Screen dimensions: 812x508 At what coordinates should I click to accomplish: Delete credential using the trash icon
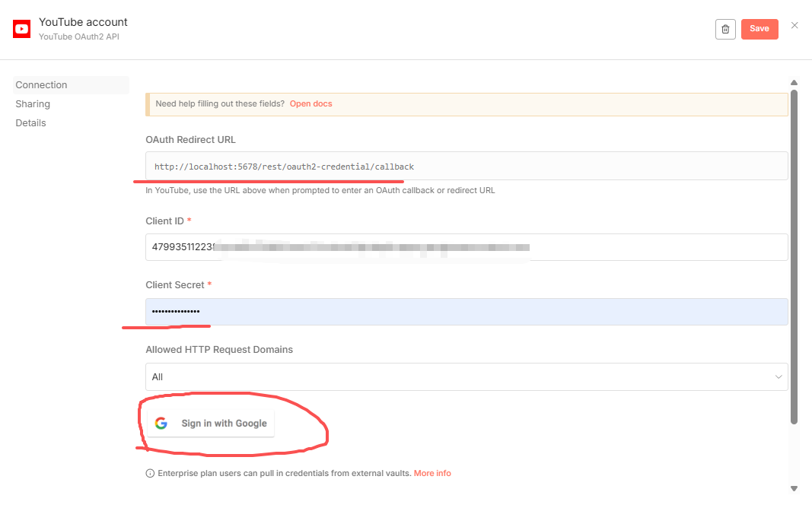click(x=725, y=29)
